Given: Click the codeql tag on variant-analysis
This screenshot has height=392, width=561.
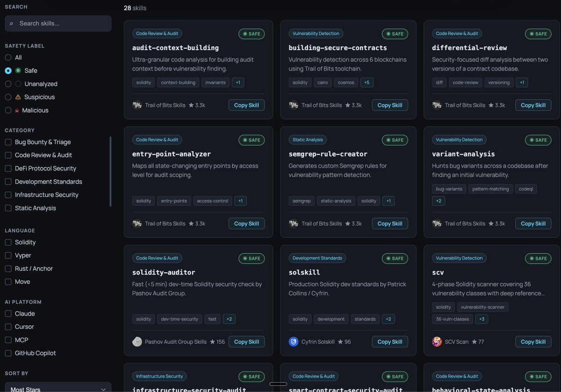Looking at the screenshot, I should tap(525, 189).
